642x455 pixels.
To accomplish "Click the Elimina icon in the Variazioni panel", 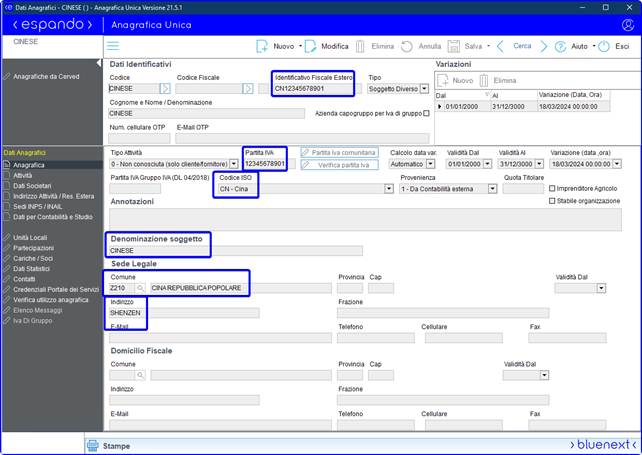I will [x=484, y=80].
